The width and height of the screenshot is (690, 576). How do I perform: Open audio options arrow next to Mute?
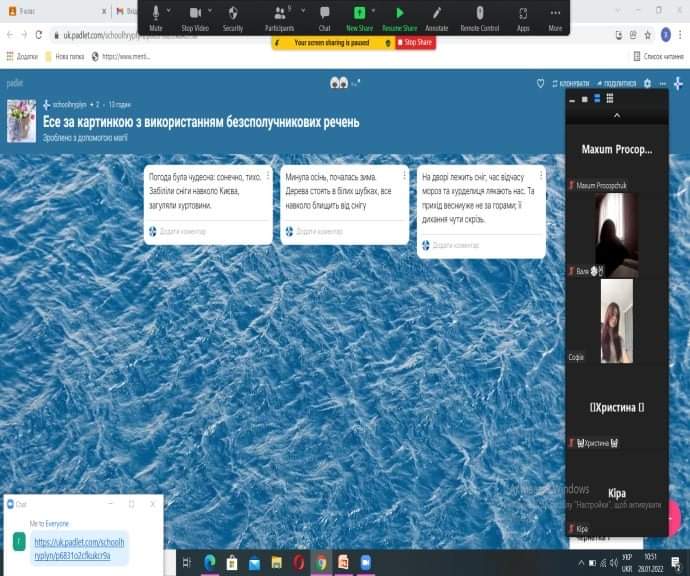coord(169,11)
